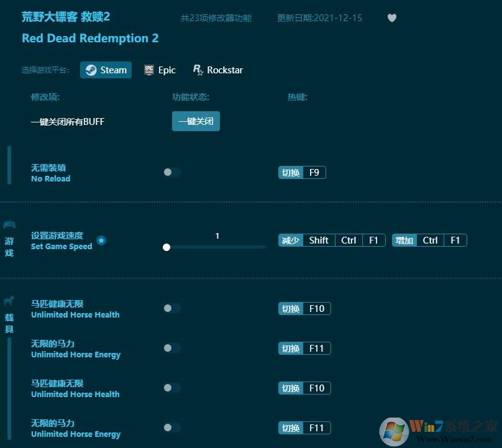Image resolution: width=502 pixels, height=448 pixels.
Task: Click the Set Game Speed slider handle
Action: point(167,247)
